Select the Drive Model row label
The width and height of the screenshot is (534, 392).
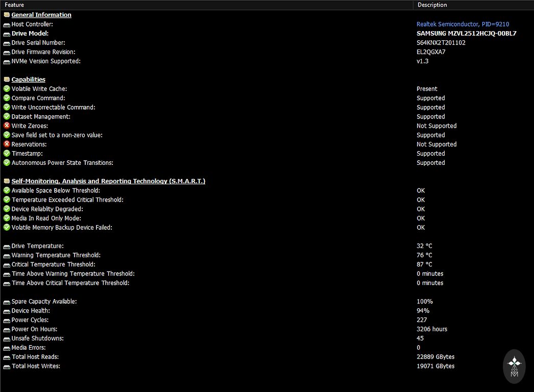click(x=30, y=34)
